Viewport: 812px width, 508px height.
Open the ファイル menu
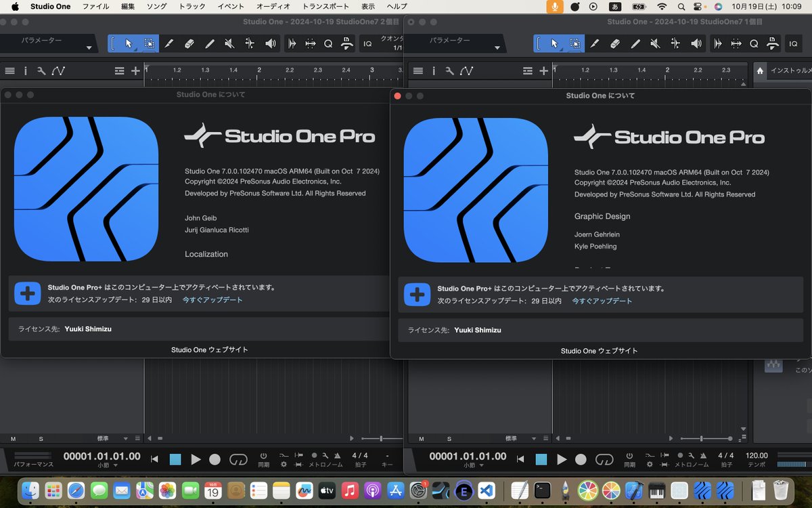click(x=95, y=6)
